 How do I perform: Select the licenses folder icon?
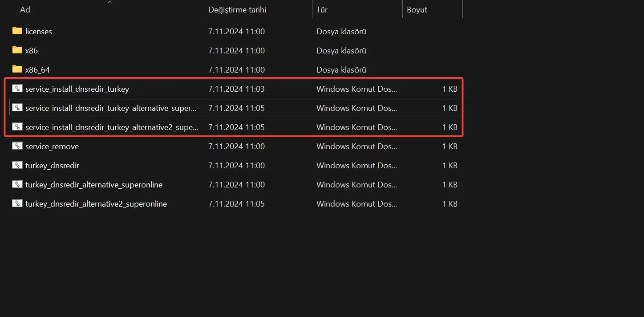(17, 31)
